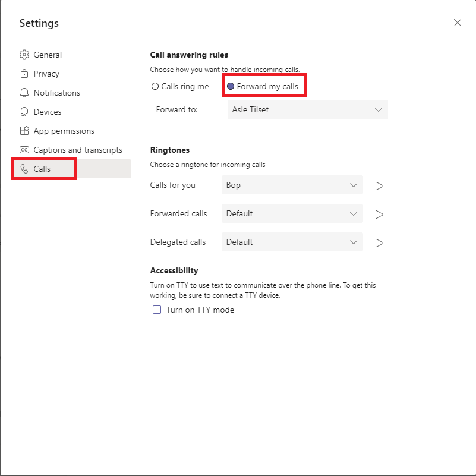476x476 pixels.
Task: Open the Notifications settings section
Action: [x=56, y=93]
